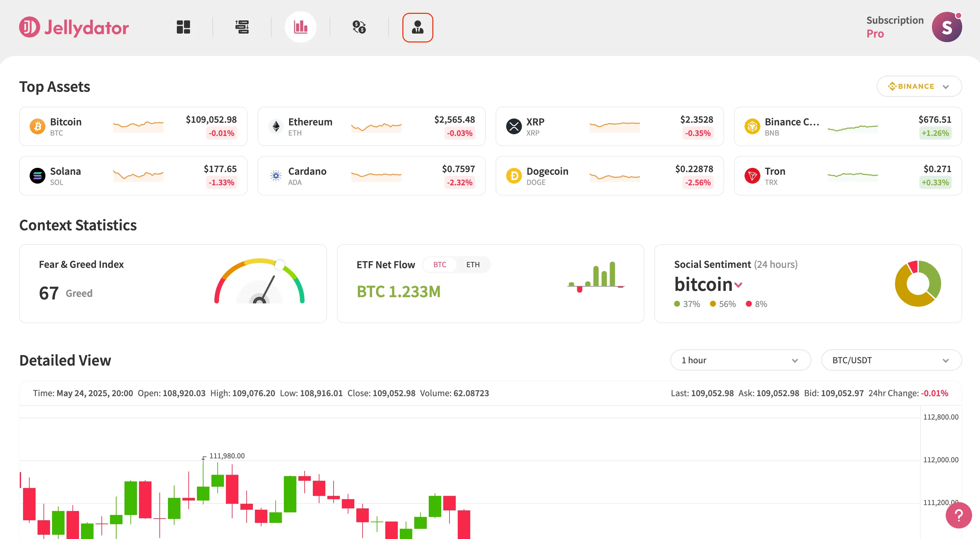
Task: Click the Tron +0.33% change badge
Action: click(x=935, y=182)
